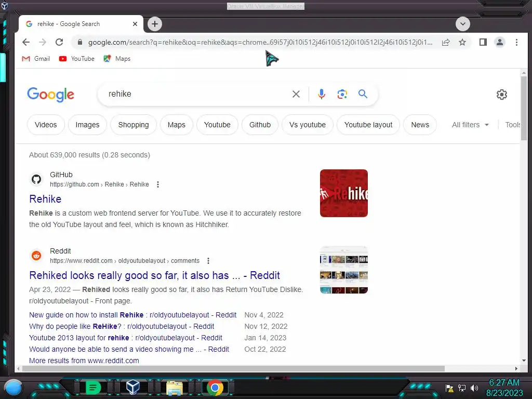Viewport: 532px width, 399px height.
Task: Click the GitHub breadcrumb URL text
Action: (x=99, y=184)
